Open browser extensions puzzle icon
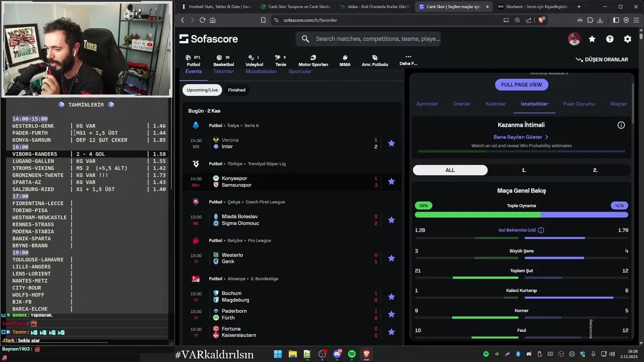644x362 pixels. [590, 20]
